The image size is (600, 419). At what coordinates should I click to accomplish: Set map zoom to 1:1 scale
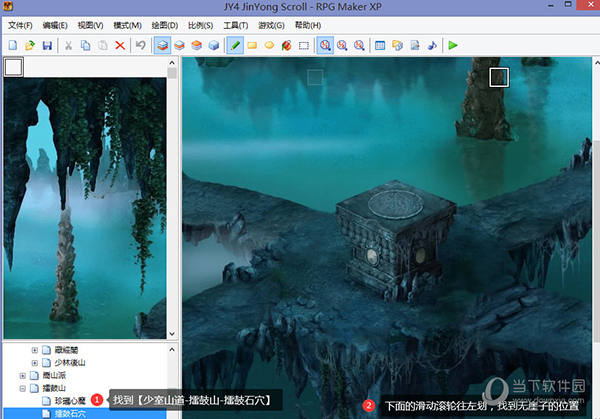325,46
